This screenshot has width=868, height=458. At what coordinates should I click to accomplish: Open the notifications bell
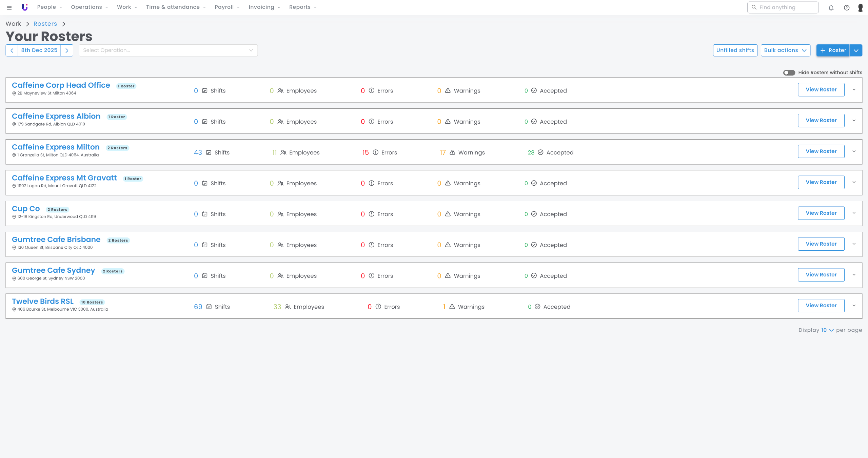tap(831, 7)
